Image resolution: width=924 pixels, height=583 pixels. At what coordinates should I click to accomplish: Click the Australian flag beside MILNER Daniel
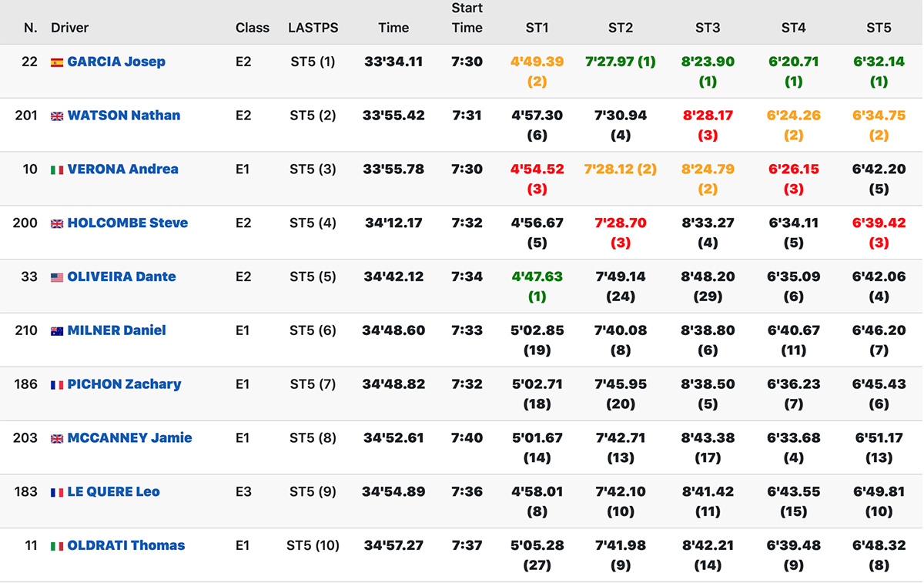pyautogui.click(x=57, y=331)
